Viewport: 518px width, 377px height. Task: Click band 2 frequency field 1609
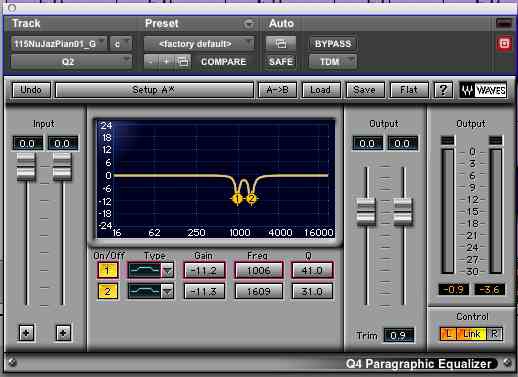click(259, 292)
